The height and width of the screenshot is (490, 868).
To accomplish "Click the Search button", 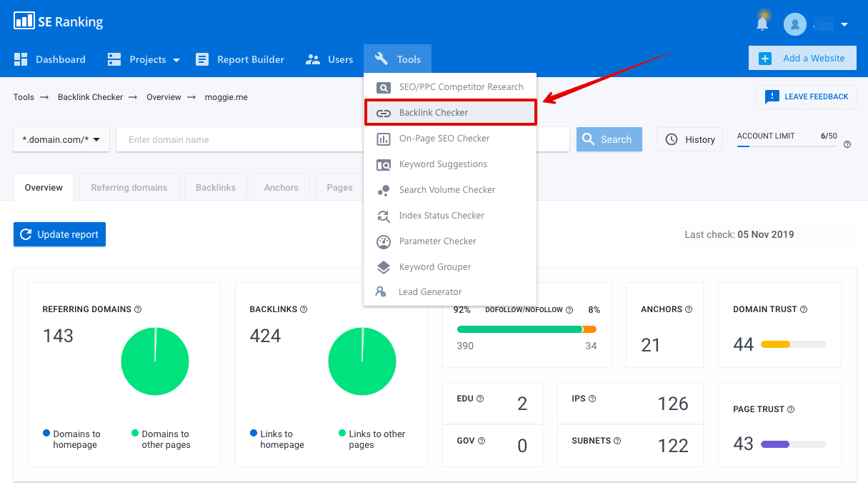I will pos(609,139).
